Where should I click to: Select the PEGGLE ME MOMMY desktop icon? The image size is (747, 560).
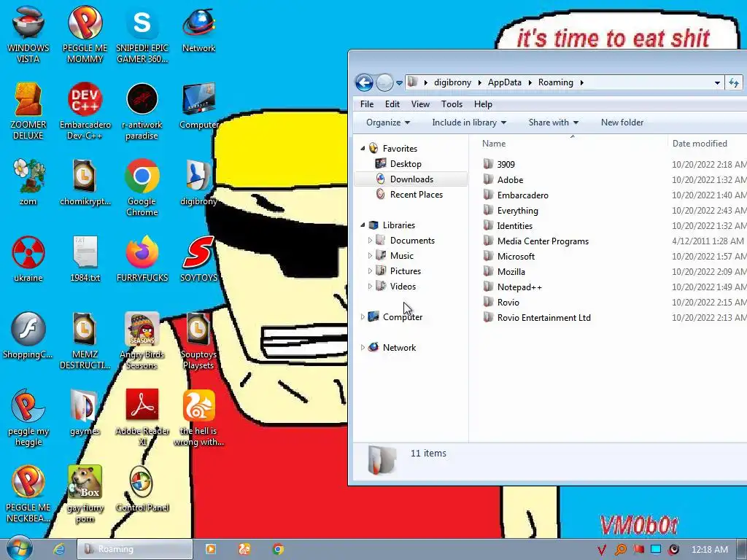pyautogui.click(x=85, y=34)
